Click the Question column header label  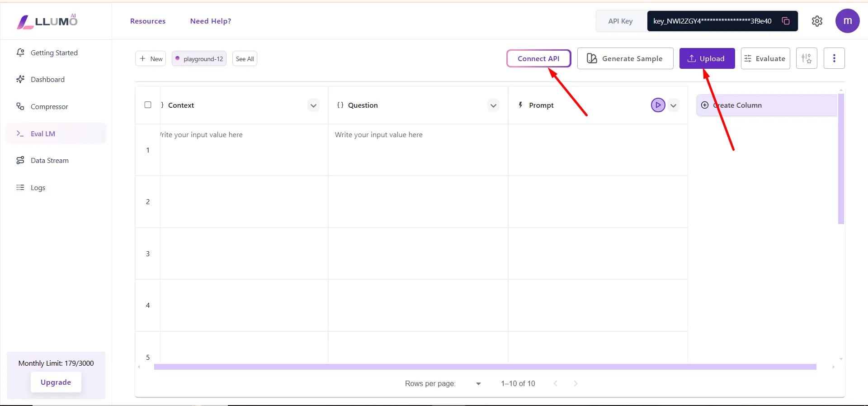tap(363, 105)
